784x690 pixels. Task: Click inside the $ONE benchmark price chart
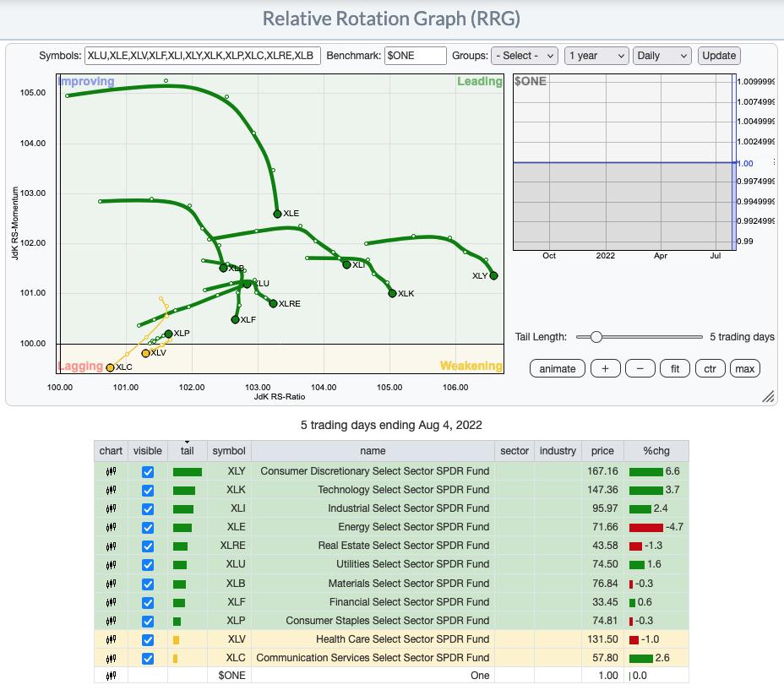[x=624, y=162]
